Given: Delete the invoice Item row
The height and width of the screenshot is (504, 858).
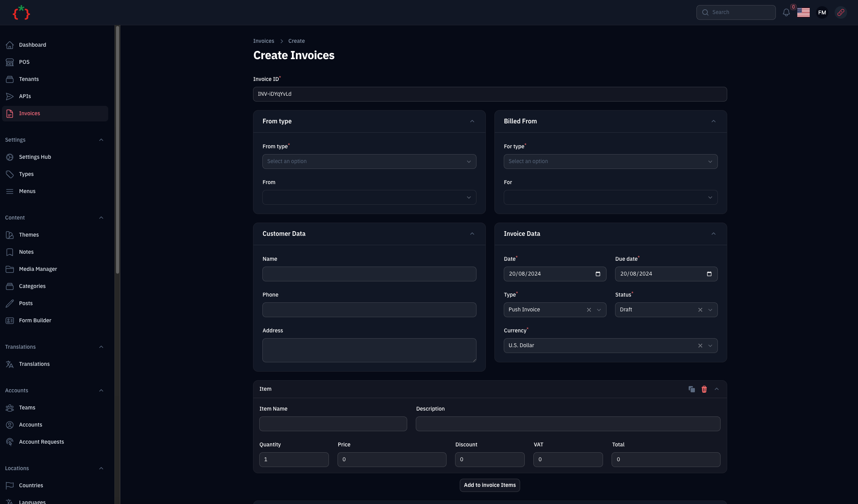Looking at the screenshot, I should tap(704, 389).
